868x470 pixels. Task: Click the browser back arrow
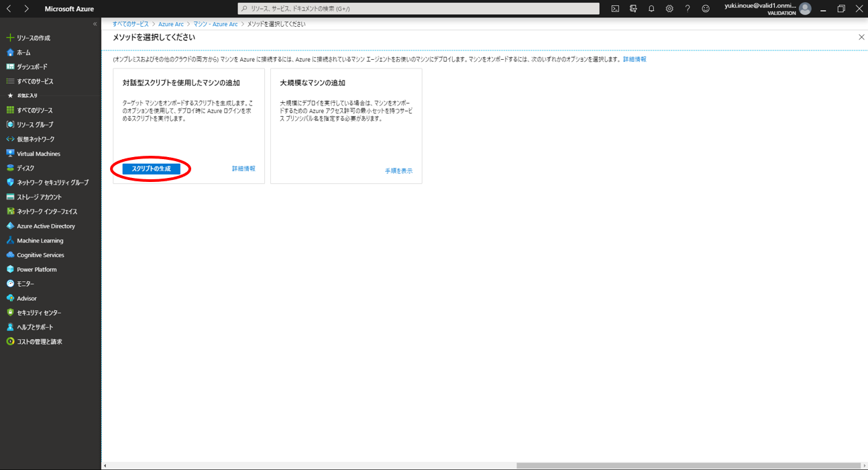coord(9,9)
